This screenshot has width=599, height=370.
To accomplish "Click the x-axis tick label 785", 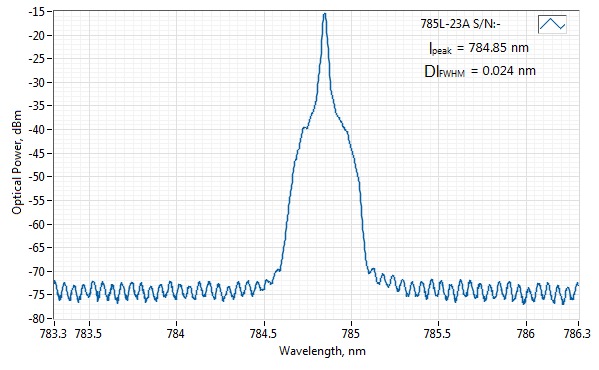I will (351, 334).
